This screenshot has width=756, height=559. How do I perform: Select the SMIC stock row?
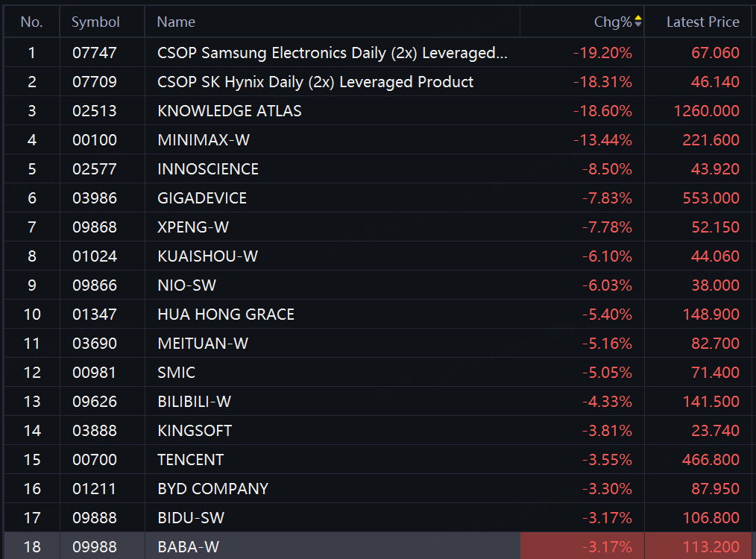(x=377, y=373)
